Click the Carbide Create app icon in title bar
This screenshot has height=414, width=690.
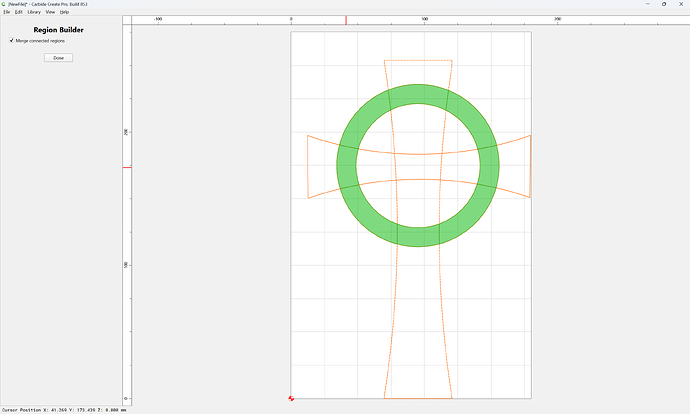[4, 4]
